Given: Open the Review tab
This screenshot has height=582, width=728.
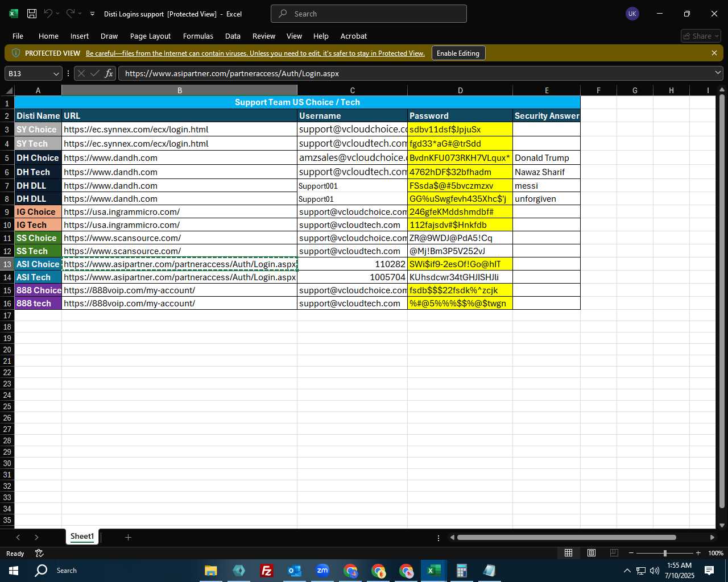Looking at the screenshot, I should point(264,36).
